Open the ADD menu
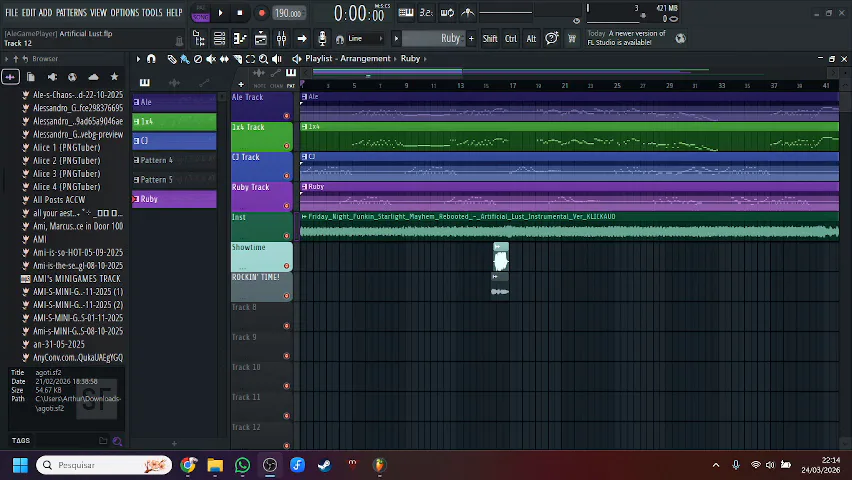Image resolution: width=852 pixels, height=480 pixels. click(46, 13)
